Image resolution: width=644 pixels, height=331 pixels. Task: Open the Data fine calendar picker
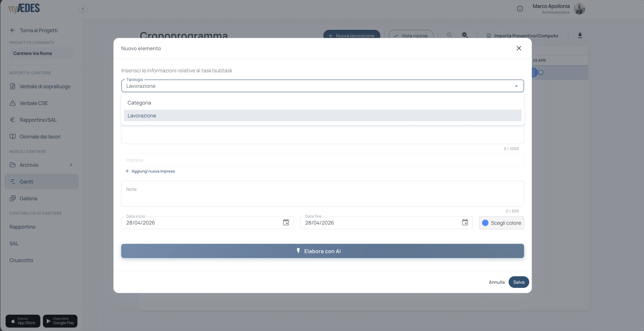[465, 222]
